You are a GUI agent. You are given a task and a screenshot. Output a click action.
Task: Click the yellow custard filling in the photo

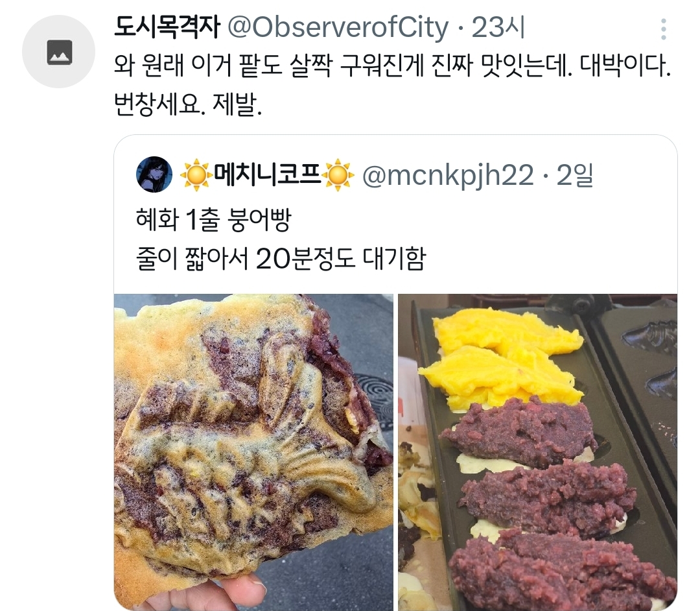click(501, 357)
